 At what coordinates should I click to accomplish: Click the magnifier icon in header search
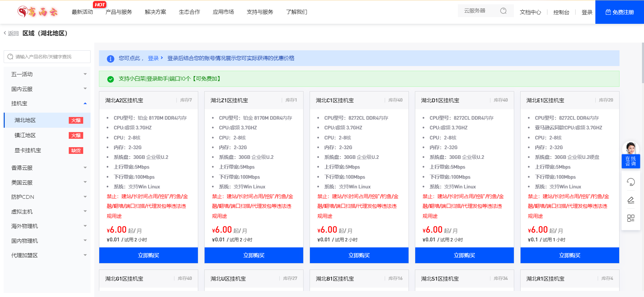tap(503, 11)
